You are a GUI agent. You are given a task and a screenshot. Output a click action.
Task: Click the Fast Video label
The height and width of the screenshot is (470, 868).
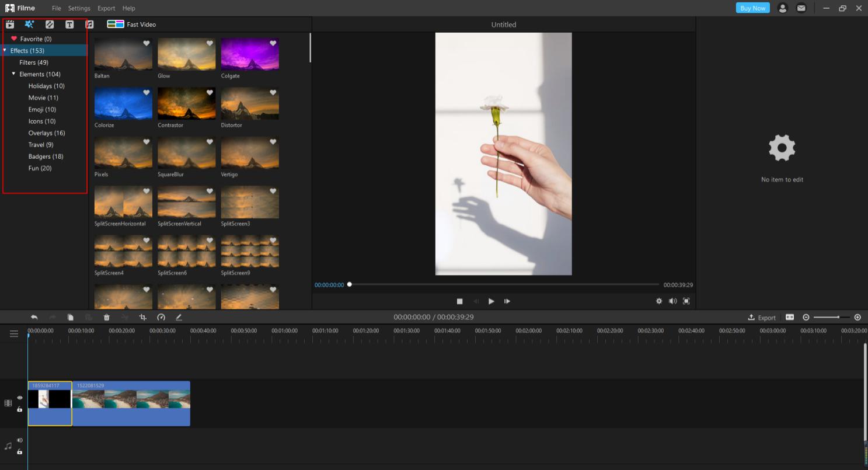pos(141,25)
